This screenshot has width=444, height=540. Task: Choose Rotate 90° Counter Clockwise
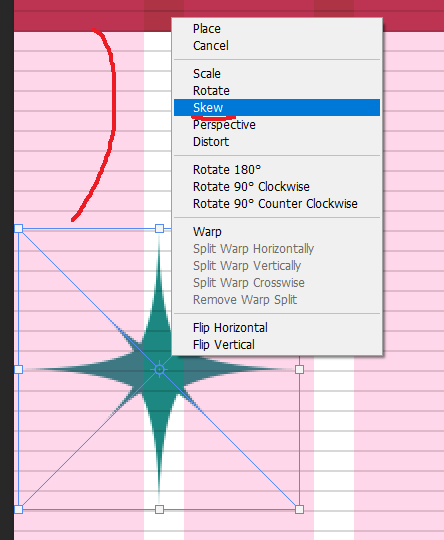pyautogui.click(x=277, y=204)
